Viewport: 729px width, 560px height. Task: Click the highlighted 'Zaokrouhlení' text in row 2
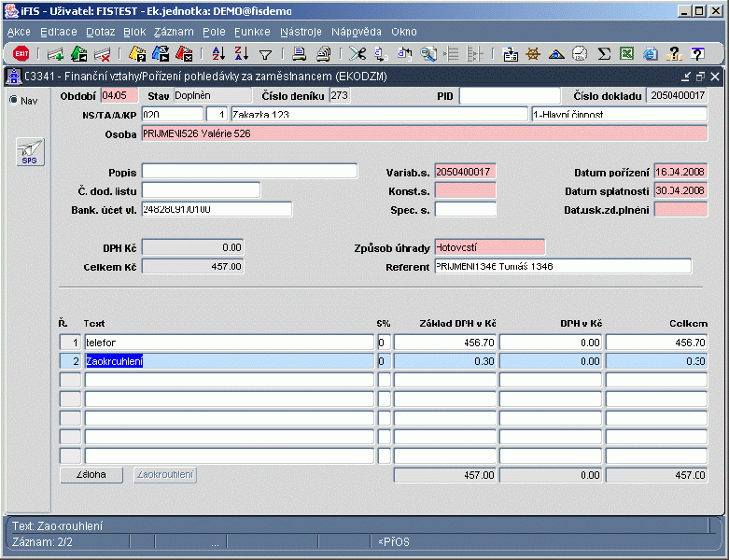pos(115,361)
